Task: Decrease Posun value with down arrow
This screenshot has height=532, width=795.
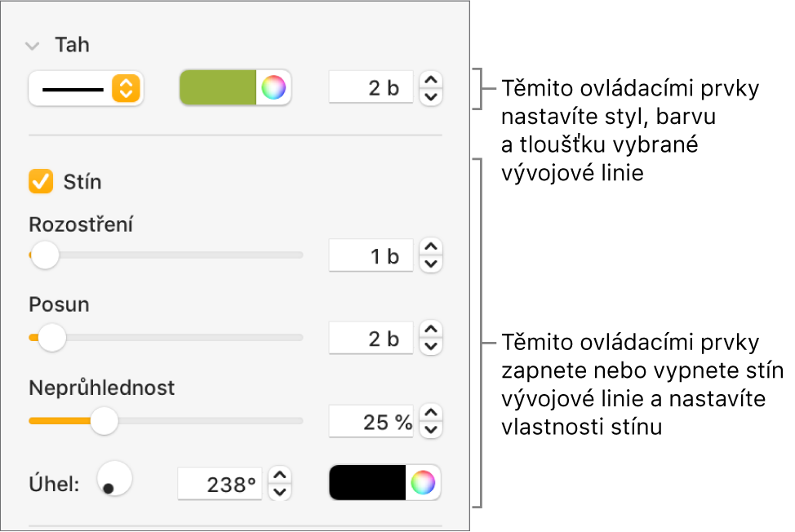Action: (x=431, y=348)
